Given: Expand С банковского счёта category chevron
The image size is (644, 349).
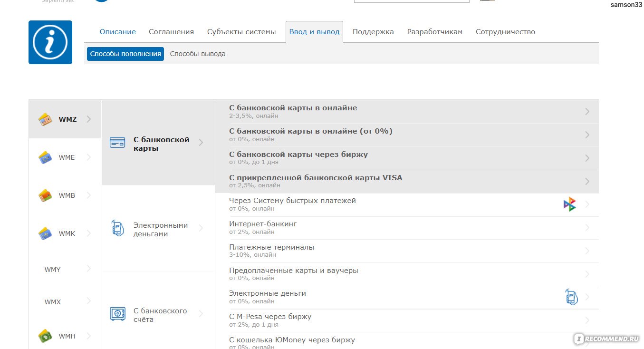Looking at the screenshot, I should 201,314.
